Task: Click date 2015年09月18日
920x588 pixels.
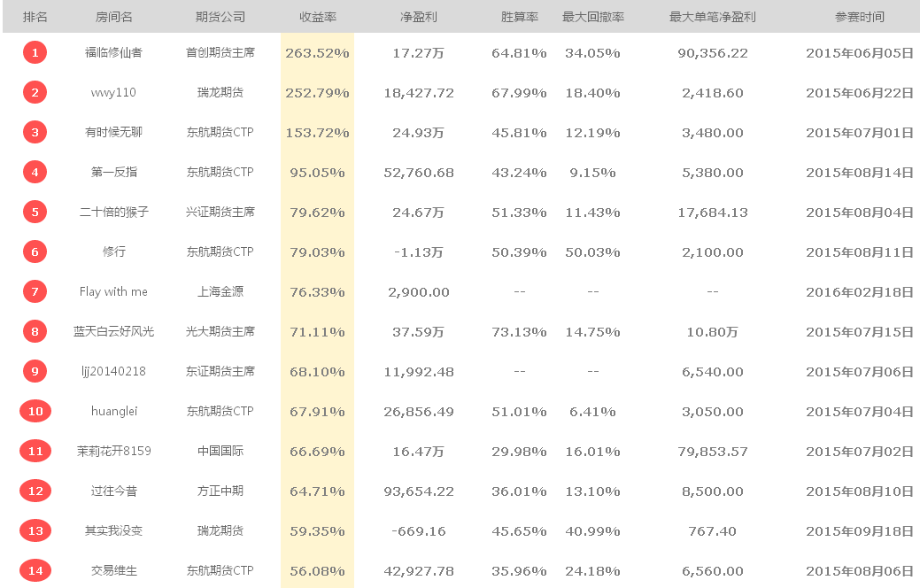Action: [x=860, y=531]
